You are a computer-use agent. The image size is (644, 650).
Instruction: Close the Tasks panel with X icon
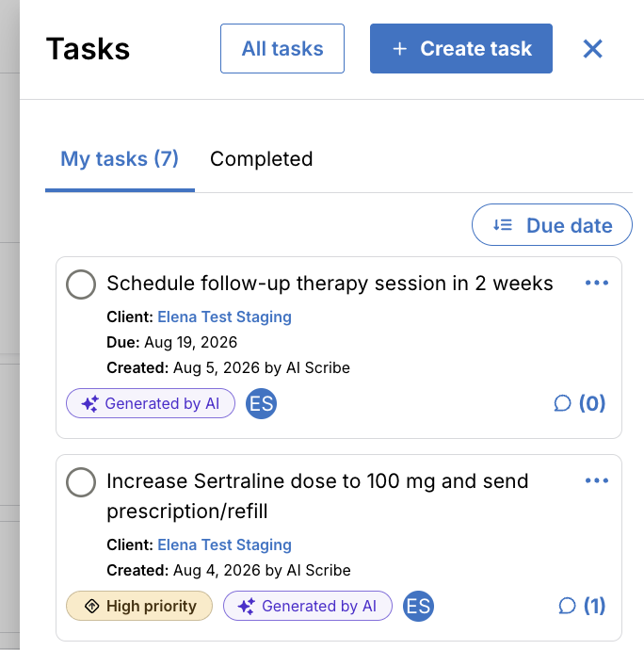coord(592,49)
